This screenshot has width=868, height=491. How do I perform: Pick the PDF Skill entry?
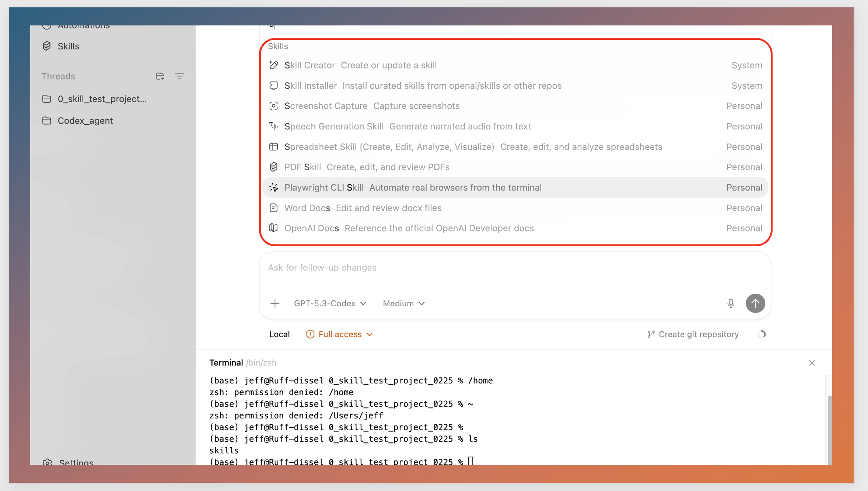click(x=515, y=167)
